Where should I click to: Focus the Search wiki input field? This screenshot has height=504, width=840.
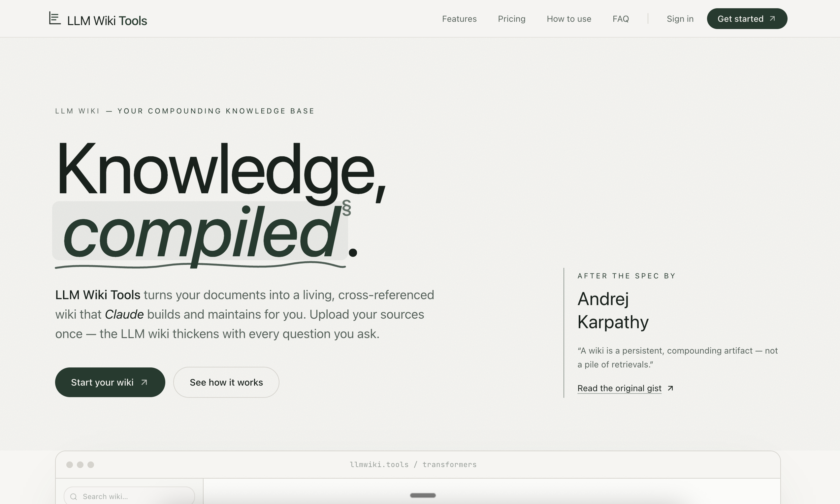click(x=129, y=496)
